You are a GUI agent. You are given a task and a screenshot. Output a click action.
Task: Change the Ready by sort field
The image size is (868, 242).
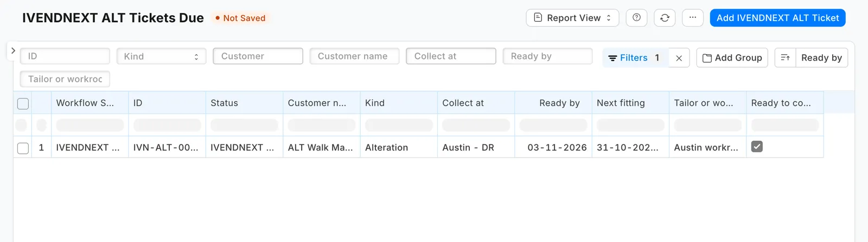pos(821,58)
